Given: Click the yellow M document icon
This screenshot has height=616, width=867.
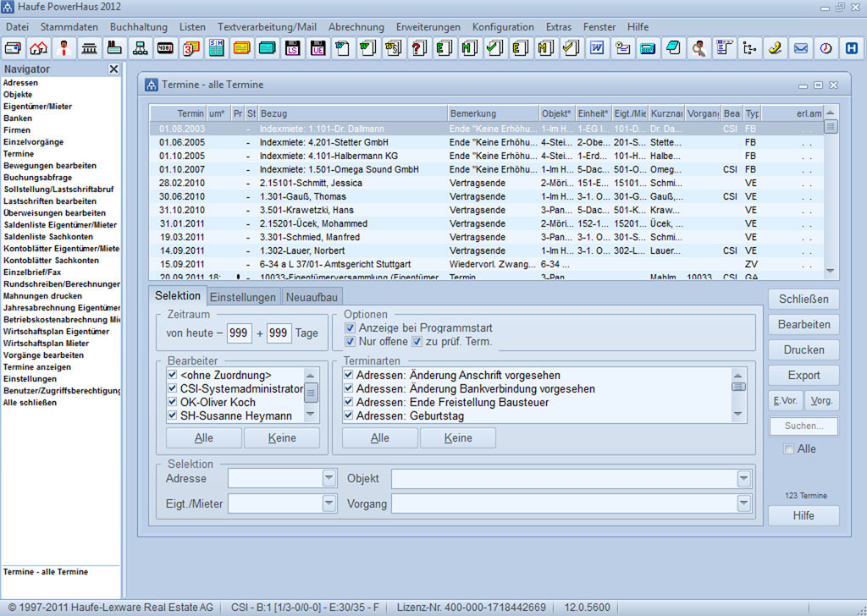Looking at the screenshot, I should (x=546, y=48).
